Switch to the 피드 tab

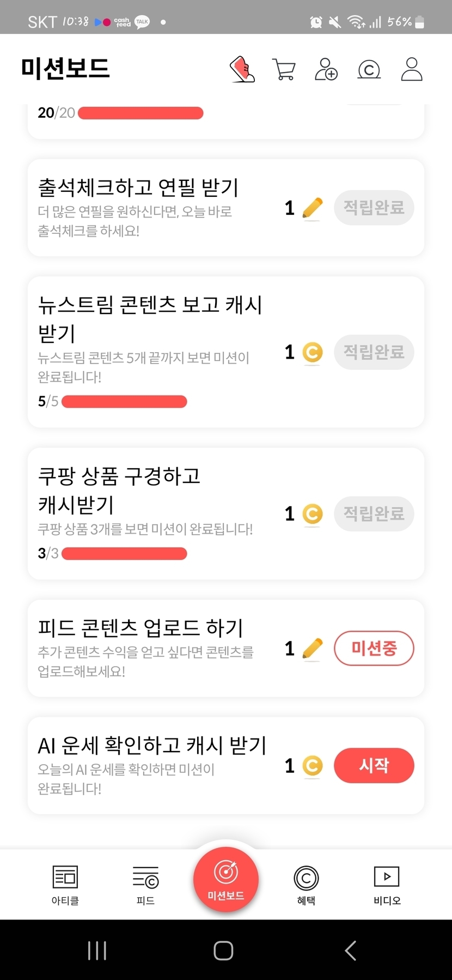(145, 884)
